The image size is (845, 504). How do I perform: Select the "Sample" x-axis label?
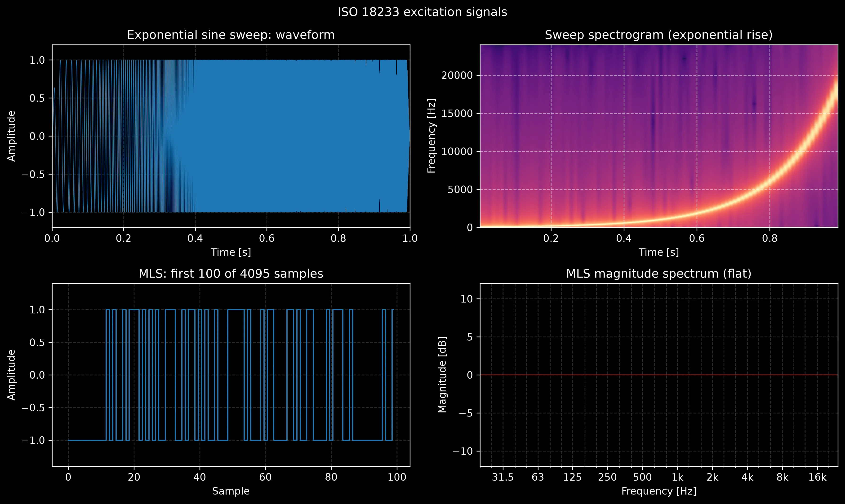pos(231,491)
